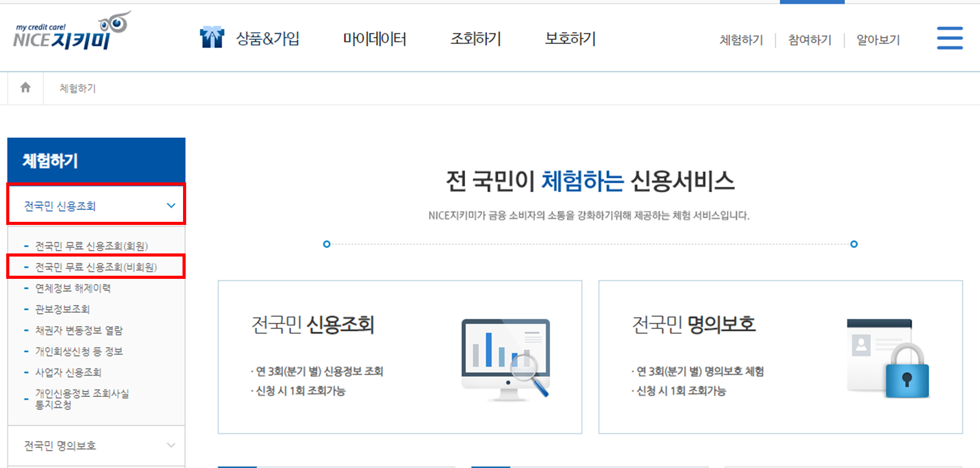Select the 참여하기 top navigation link
This screenshot has width=980, height=468.
pyautogui.click(x=809, y=40)
